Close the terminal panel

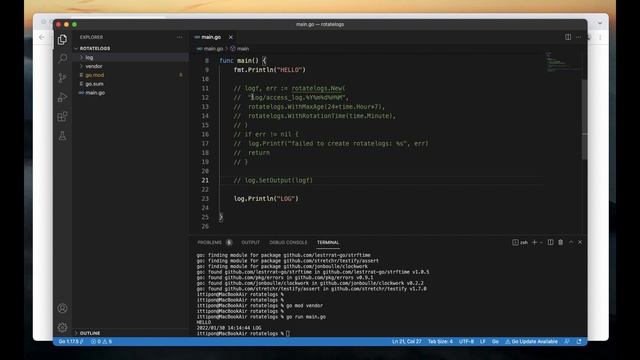(580, 242)
